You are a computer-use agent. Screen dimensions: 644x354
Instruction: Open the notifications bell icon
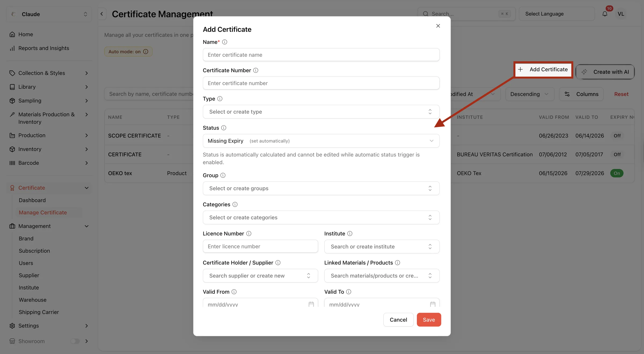605,14
